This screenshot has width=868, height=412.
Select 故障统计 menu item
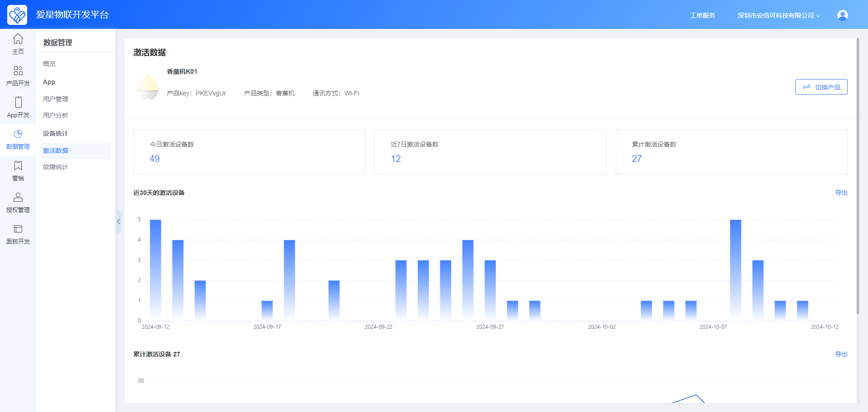click(56, 167)
